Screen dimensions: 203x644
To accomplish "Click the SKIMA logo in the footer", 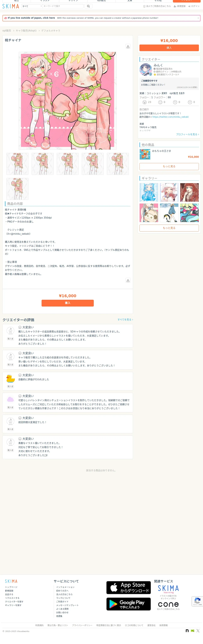I will (x=11, y=581).
